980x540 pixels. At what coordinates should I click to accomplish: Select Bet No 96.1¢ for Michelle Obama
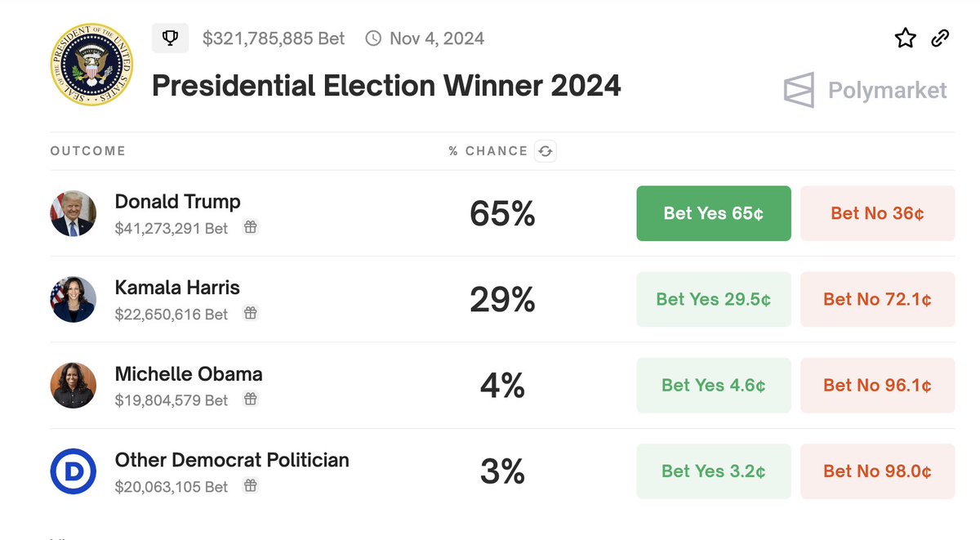pos(877,385)
